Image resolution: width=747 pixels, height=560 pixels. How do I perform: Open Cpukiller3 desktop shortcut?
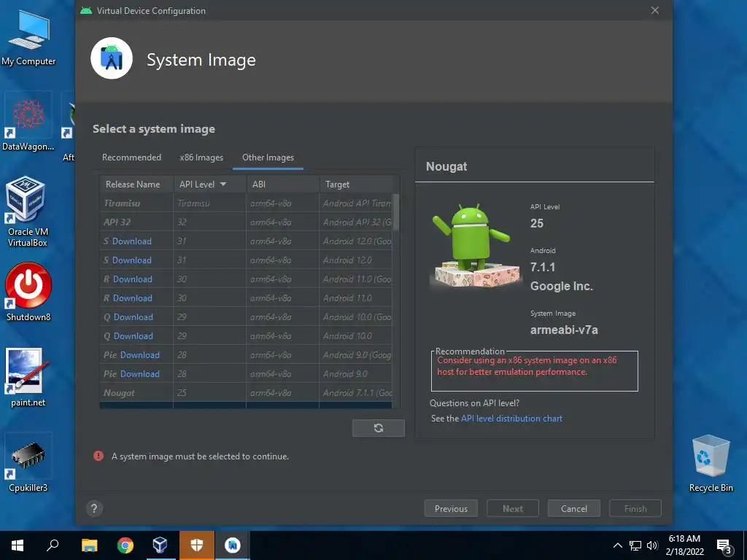pyautogui.click(x=28, y=463)
